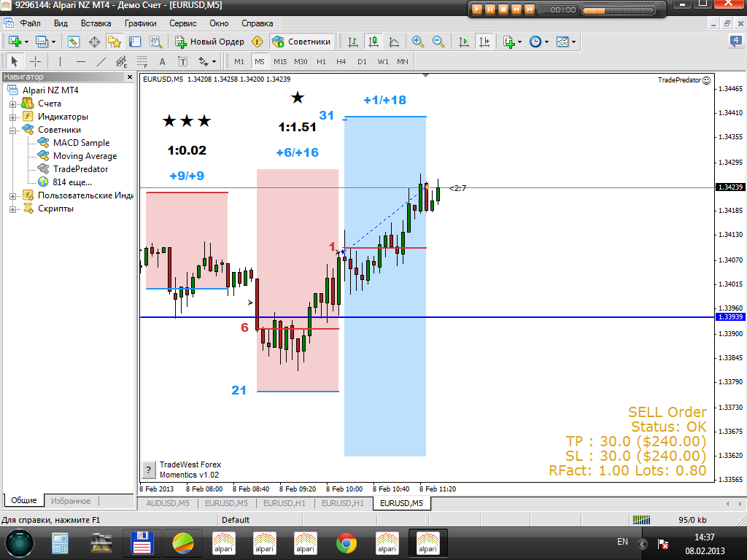This screenshot has width=747, height=560.
Task: Select the equidistant channel tool
Action: pos(122,61)
